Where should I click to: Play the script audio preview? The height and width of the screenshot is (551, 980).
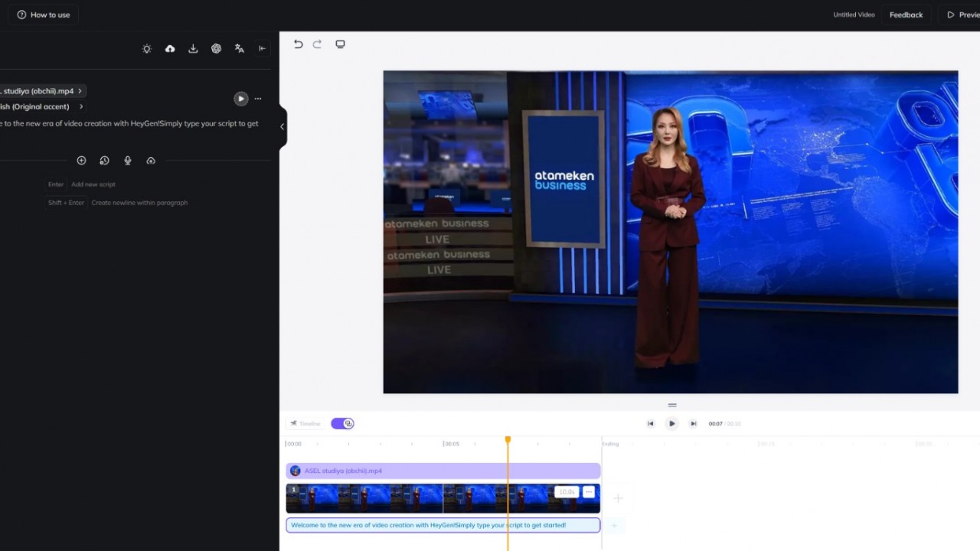(x=240, y=99)
